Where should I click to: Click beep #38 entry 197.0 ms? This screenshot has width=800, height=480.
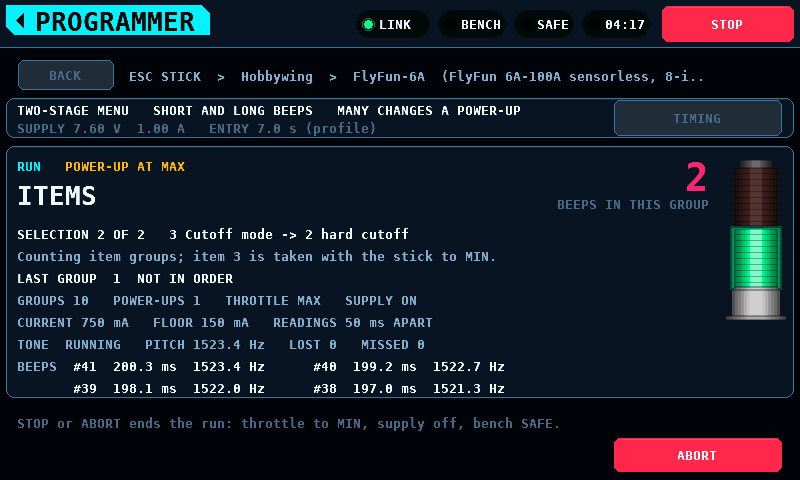(409, 388)
